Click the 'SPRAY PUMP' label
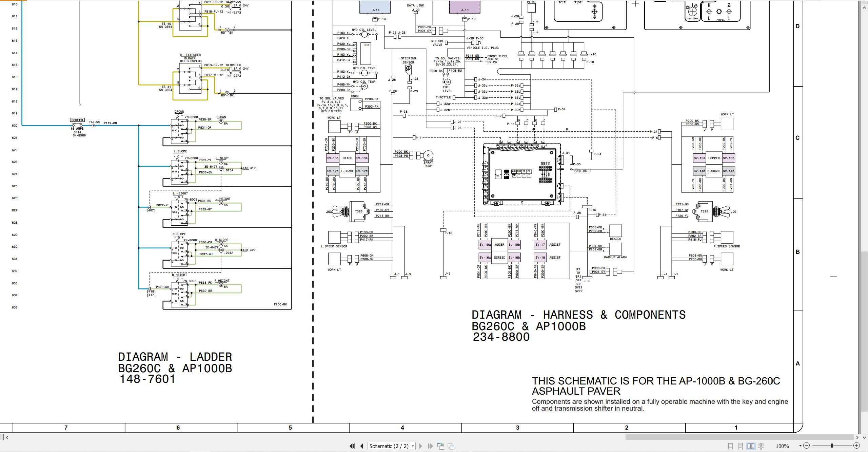The image size is (868, 452). click(x=428, y=164)
